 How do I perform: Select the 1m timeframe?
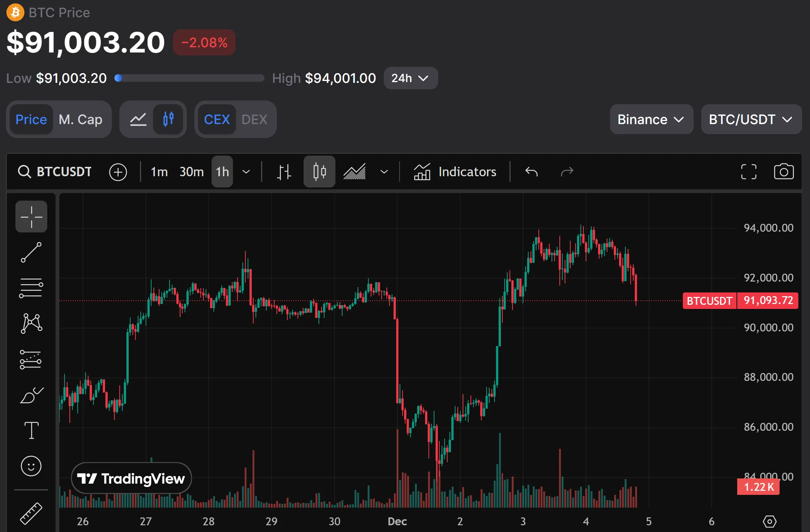pyautogui.click(x=159, y=172)
